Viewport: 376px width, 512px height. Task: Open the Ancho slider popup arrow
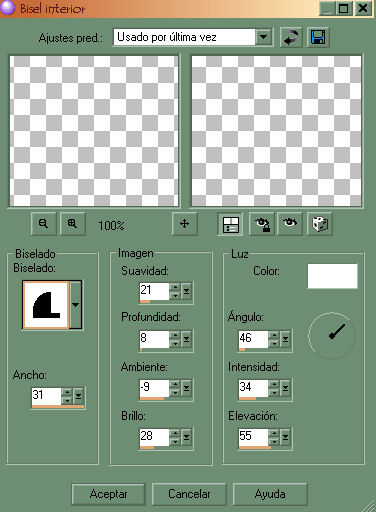click(x=79, y=396)
